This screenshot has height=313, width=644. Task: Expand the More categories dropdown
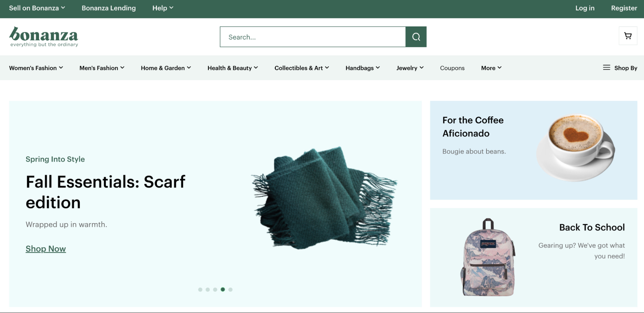(491, 68)
